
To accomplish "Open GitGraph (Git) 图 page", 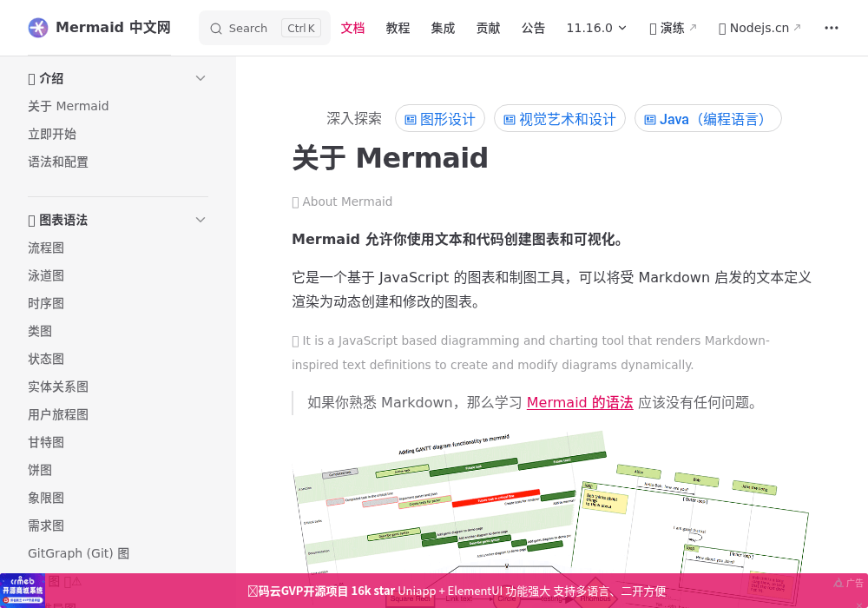I will pos(79,552).
